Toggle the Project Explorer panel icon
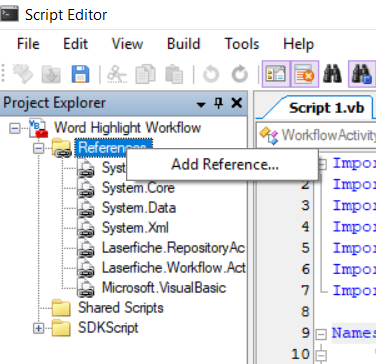Screen dimensions: 376x364 (x=276, y=74)
